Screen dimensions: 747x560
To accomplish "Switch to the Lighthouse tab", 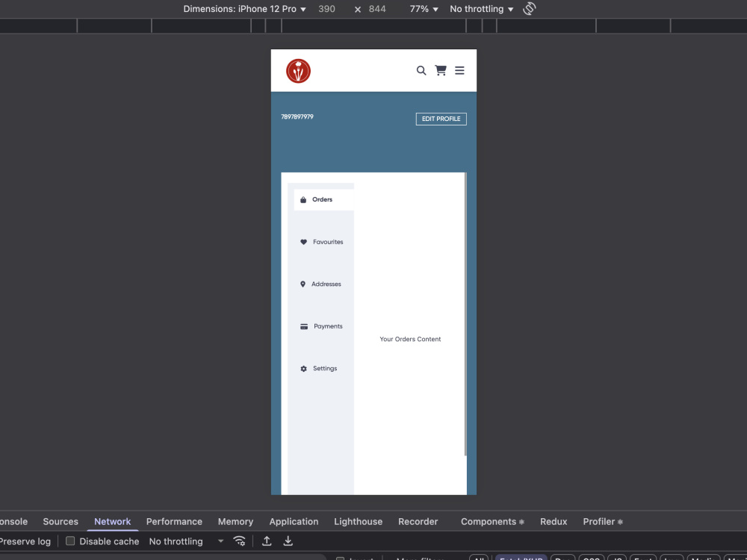I will [x=359, y=521].
